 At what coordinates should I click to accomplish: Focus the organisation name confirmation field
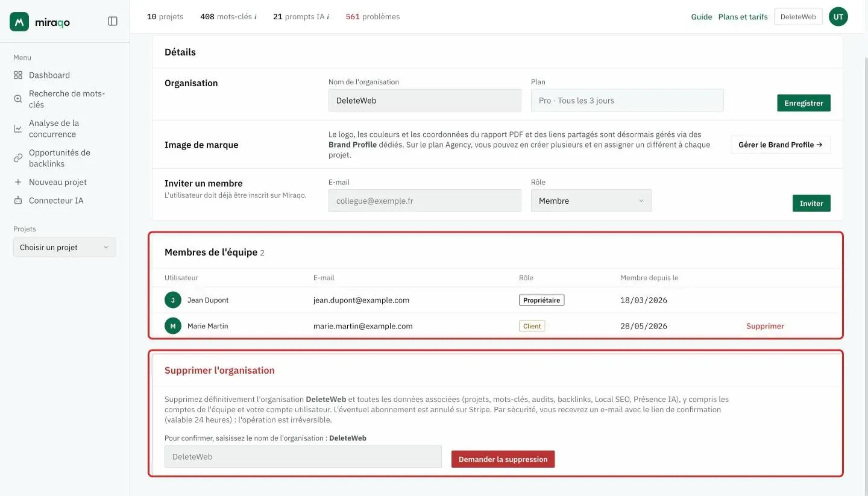303,457
